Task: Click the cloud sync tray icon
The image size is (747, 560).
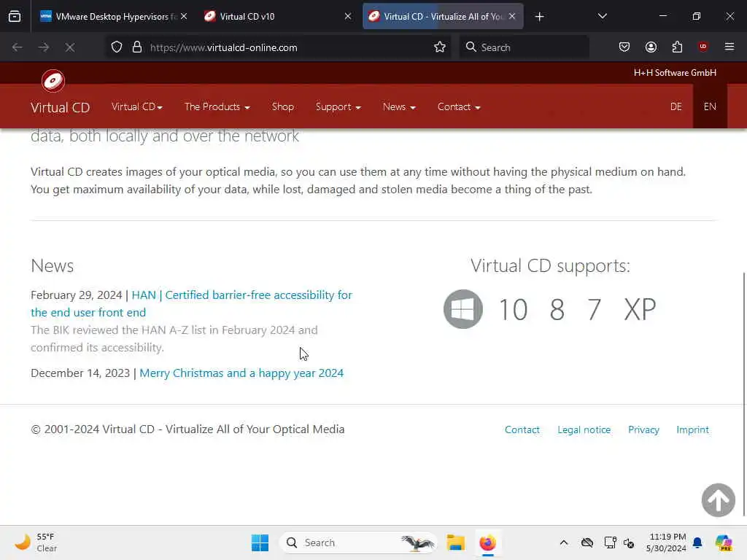Action: tap(587, 542)
